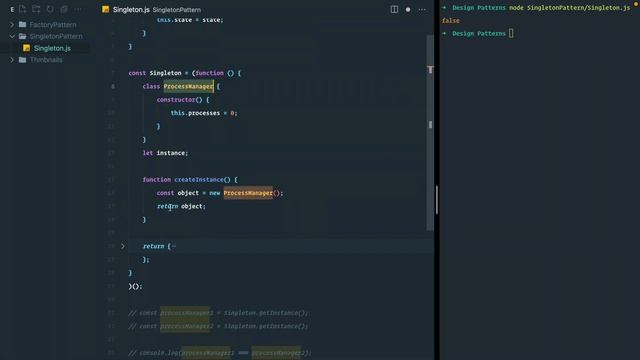Collapse the SingletonPattern folder chevron

pyautogui.click(x=12, y=36)
